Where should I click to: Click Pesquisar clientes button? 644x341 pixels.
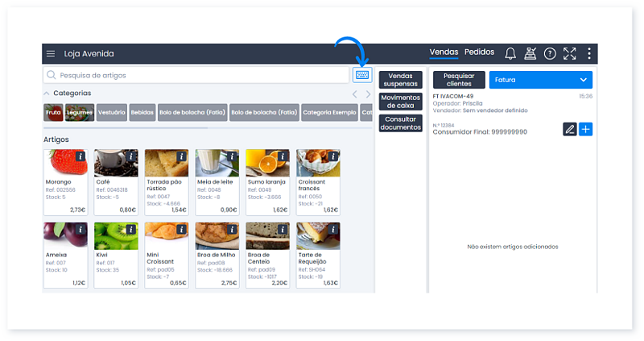click(x=459, y=80)
